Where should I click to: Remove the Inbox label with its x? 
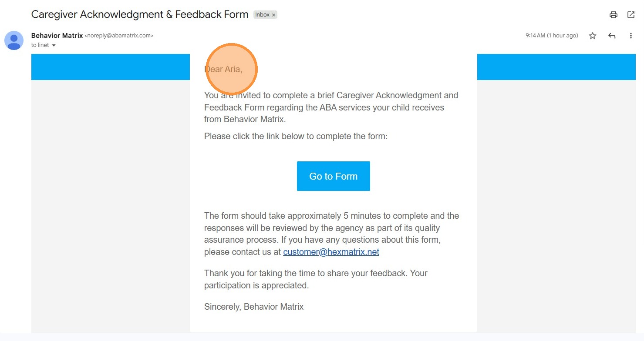point(274,15)
